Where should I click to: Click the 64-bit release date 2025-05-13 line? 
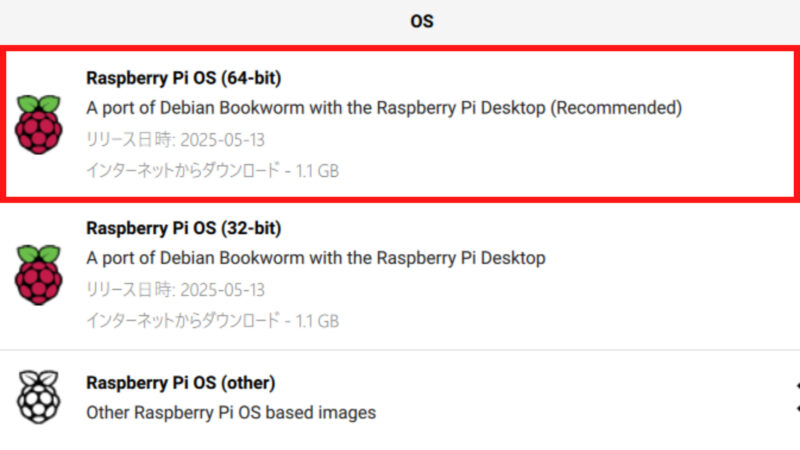tap(176, 139)
